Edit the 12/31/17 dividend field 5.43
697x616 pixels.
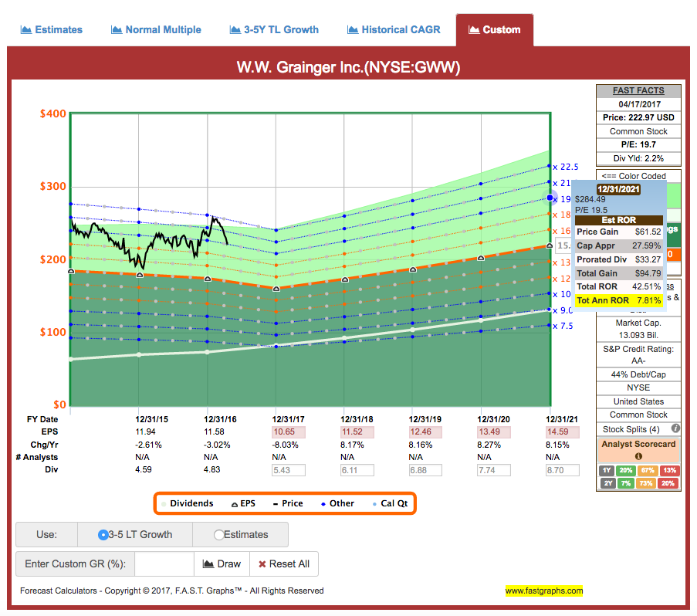[289, 470]
